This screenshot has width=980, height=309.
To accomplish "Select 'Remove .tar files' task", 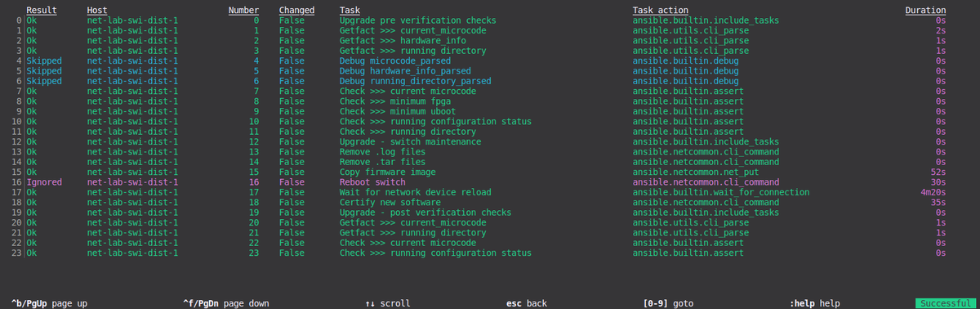I will (382, 162).
